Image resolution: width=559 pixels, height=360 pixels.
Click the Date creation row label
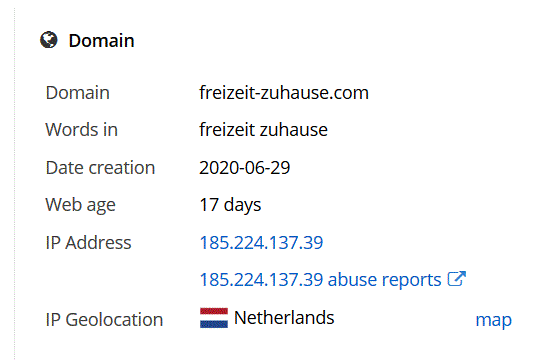pyautogui.click(x=100, y=168)
